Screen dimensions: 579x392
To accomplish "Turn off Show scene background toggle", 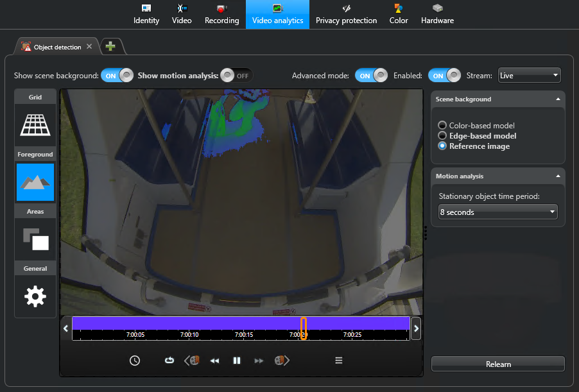I will pyautogui.click(x=117, y=76).
